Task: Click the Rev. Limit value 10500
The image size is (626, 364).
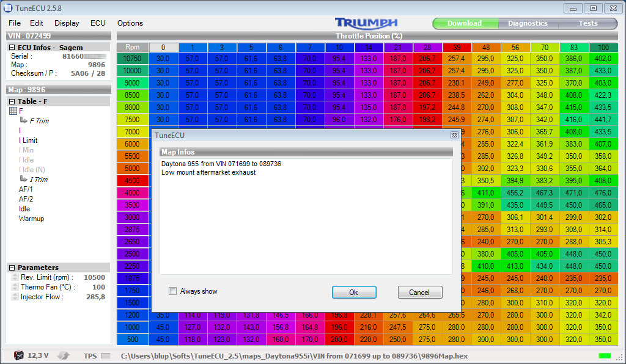Action: (x=94, y=277)
